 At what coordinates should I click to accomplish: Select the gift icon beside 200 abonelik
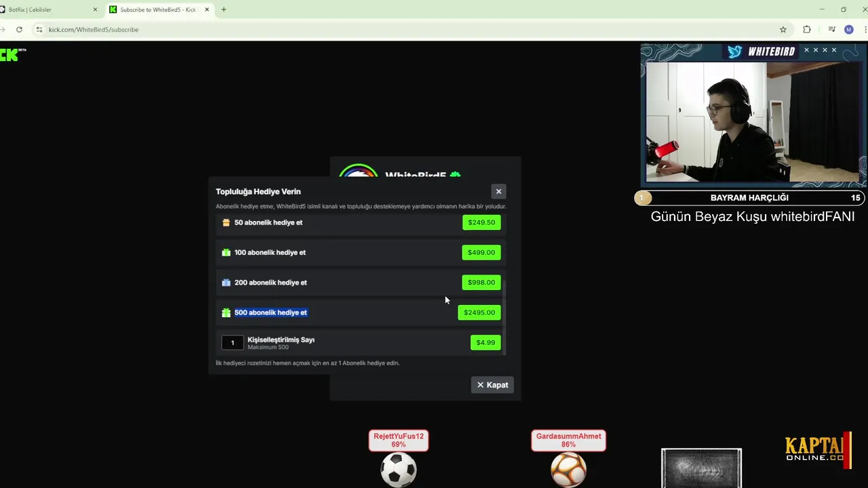[x=226, y=283]
